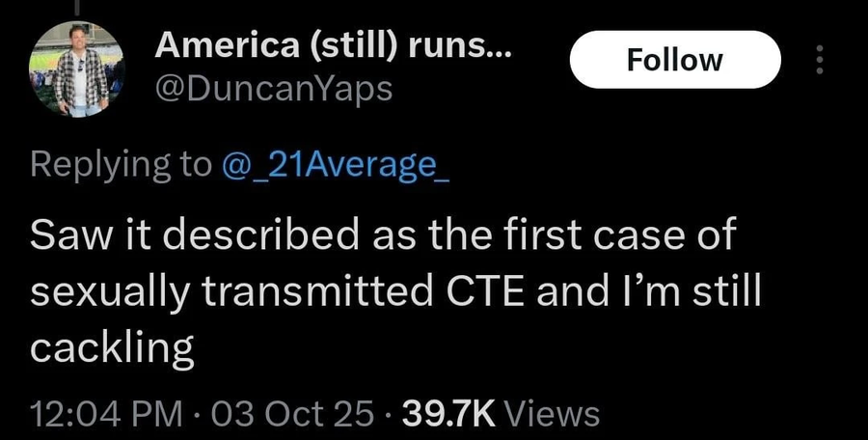Follow the America (still) runs account

[674, 60]
